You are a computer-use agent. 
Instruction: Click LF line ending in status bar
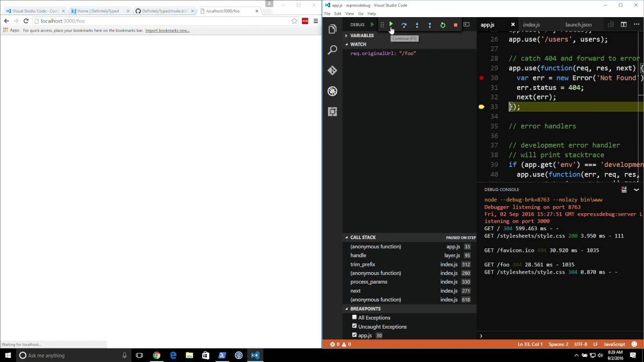[595, 344]
